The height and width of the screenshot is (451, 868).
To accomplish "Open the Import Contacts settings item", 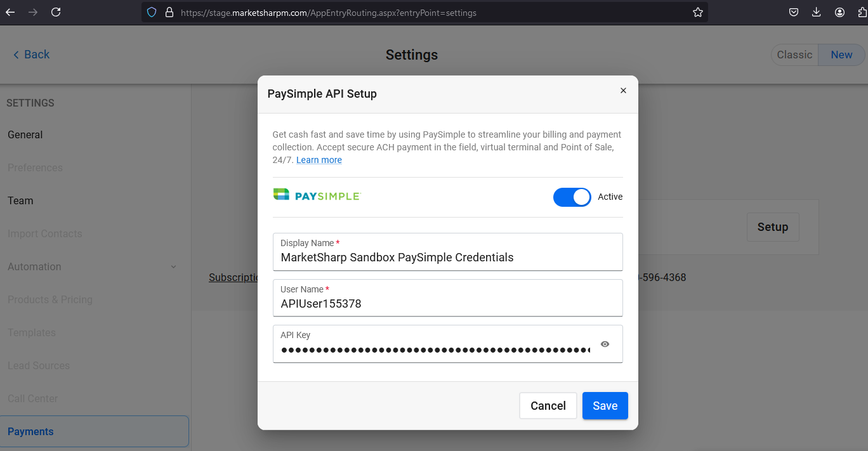I will [x=45, y=233].
